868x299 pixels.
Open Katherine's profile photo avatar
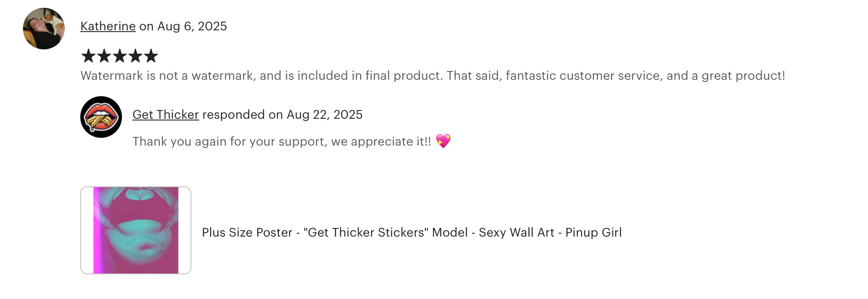pos(44,29)
